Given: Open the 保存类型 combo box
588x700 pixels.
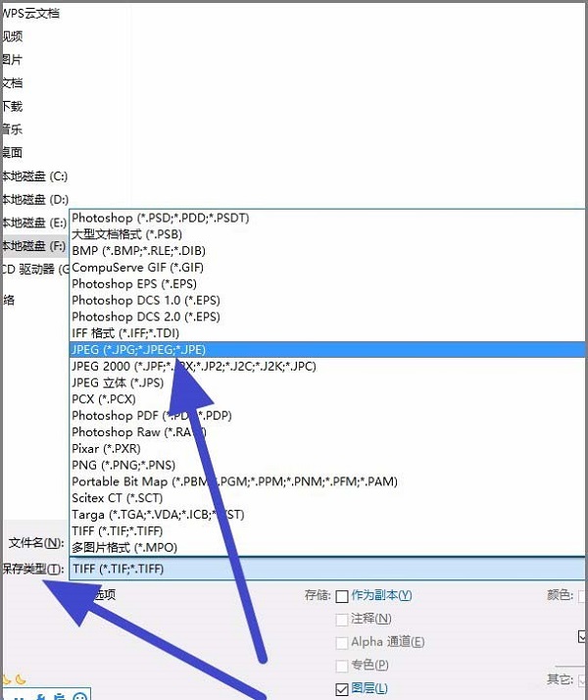Looking at the screenshot, I should (x=327, y=569).
